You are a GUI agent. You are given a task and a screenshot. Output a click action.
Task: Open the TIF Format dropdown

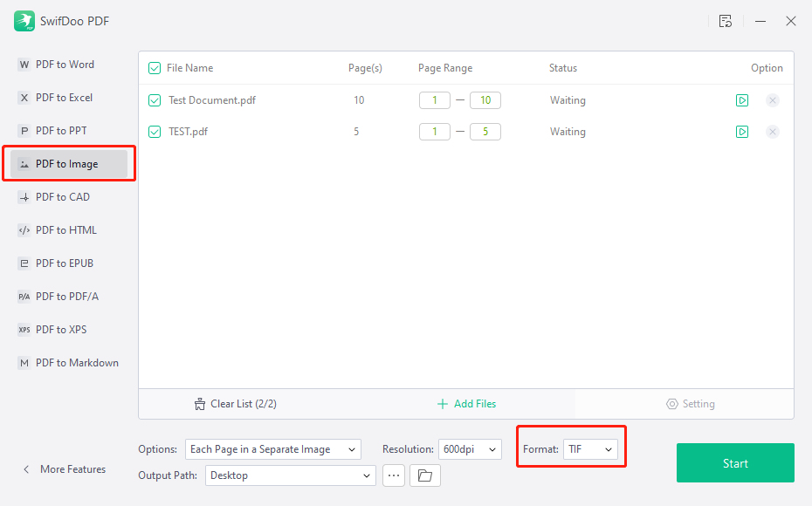590,449
